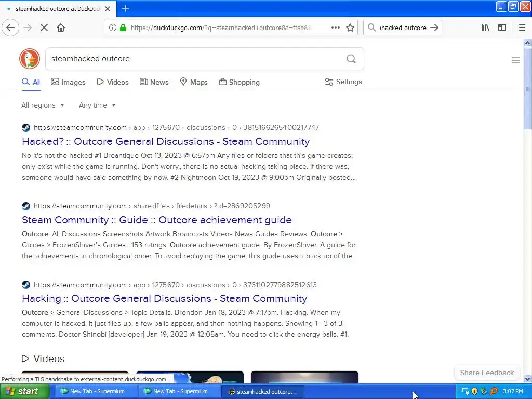Switch to the Maps tab
This screenshot has height=399, width=532.
(194, 82)
